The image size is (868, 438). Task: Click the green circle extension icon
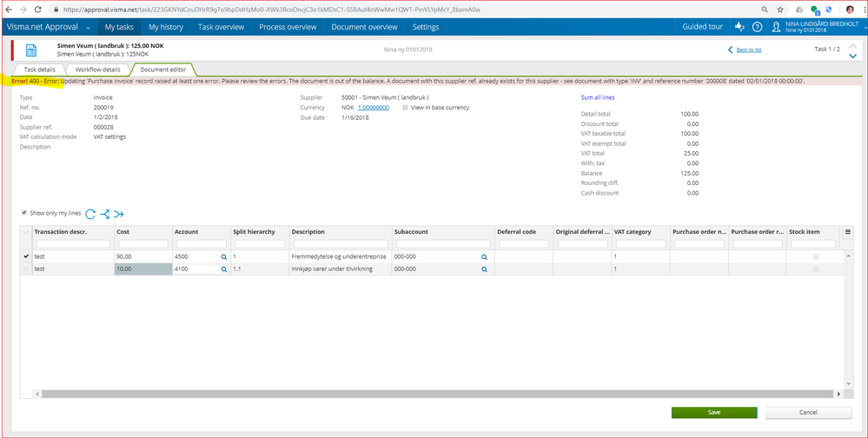tap(814, 10)
